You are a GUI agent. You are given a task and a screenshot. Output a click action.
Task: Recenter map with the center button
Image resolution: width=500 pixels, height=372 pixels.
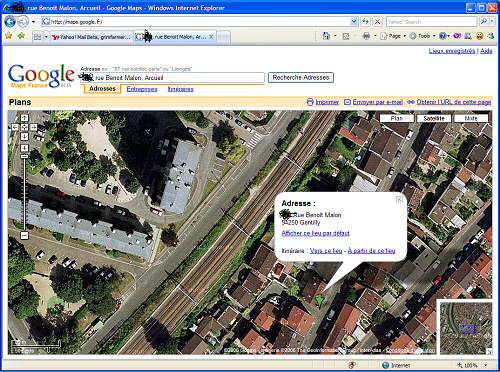pyautogui.click(x=24, y=127)
